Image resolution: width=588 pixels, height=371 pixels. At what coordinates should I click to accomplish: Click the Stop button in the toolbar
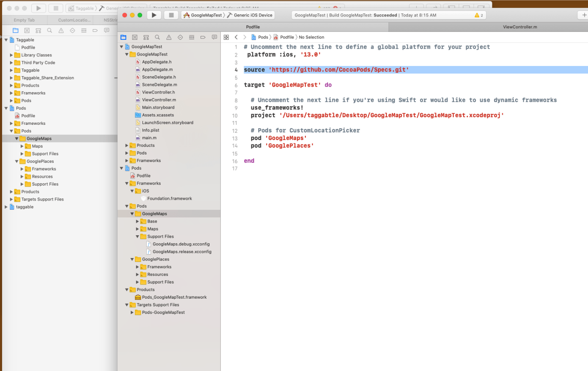point(171,15)
